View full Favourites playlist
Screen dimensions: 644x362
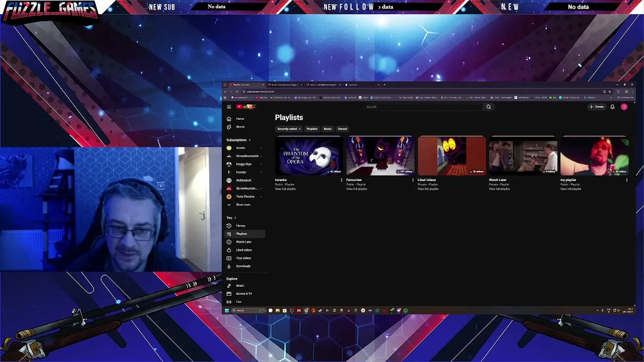tap(357, 189)
